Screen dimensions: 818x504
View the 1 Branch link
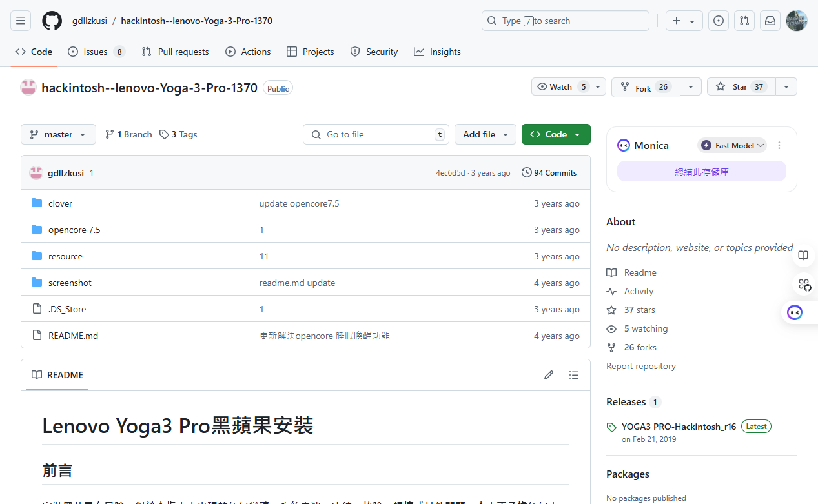(x=128, y=134)
